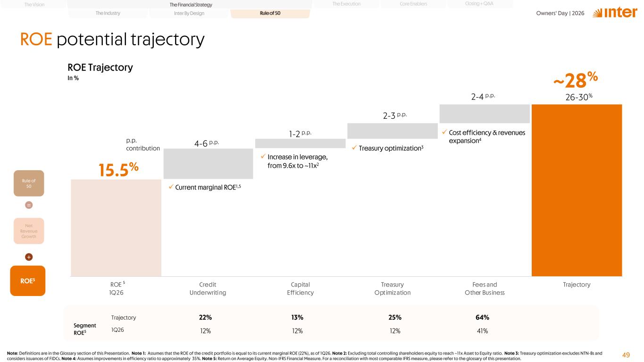Screen dimensions: 644x362
Task: Open The Vision section tab
Action: click(x=33, y=4)
